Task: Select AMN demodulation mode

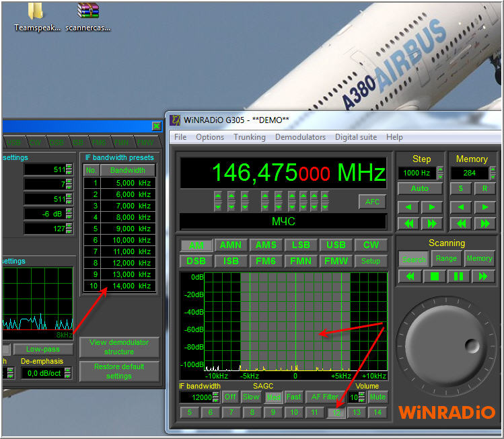Action: [x=231, y=245]
